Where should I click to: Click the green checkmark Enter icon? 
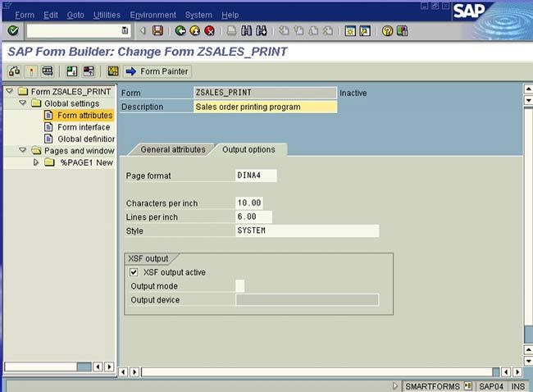[13, 30]
